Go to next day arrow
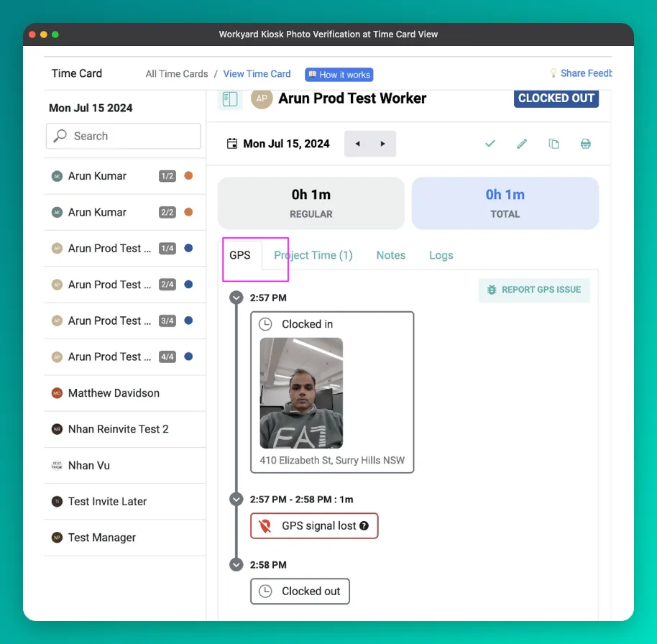 tap(382, 144)
